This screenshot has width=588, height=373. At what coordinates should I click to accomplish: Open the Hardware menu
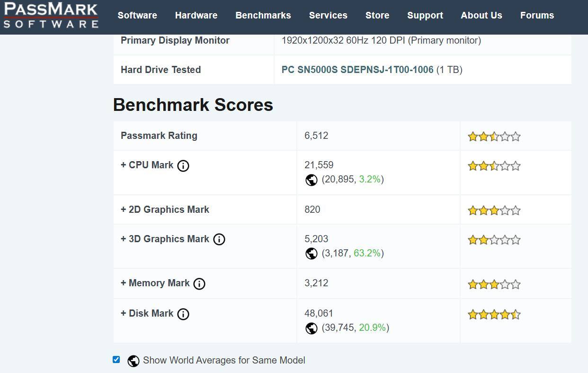tap(196, 15)
